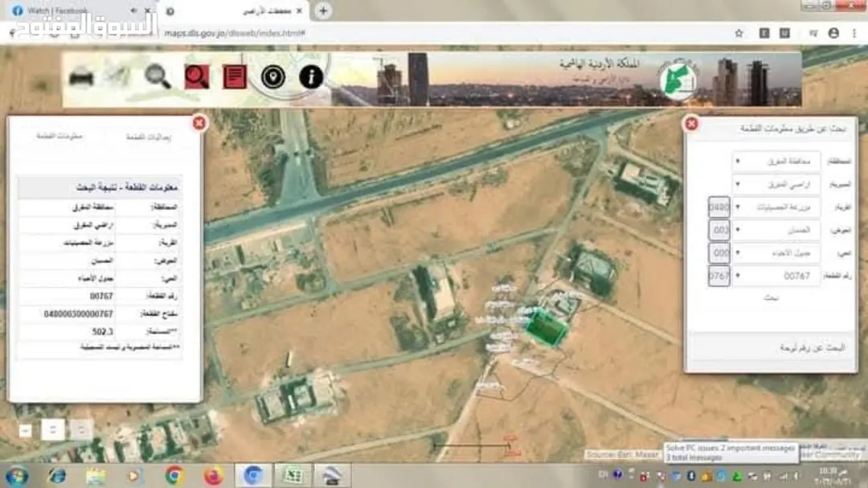Click the Jordan lands department logo
868x488 pixels.
point(678,79)
